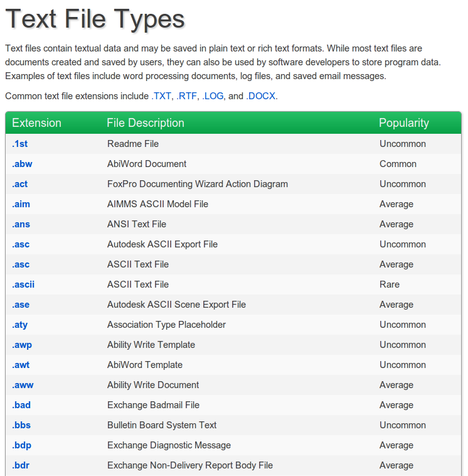Select the .bdr extension link
This screenshot has width=468, height=476.
coord(21,465)
